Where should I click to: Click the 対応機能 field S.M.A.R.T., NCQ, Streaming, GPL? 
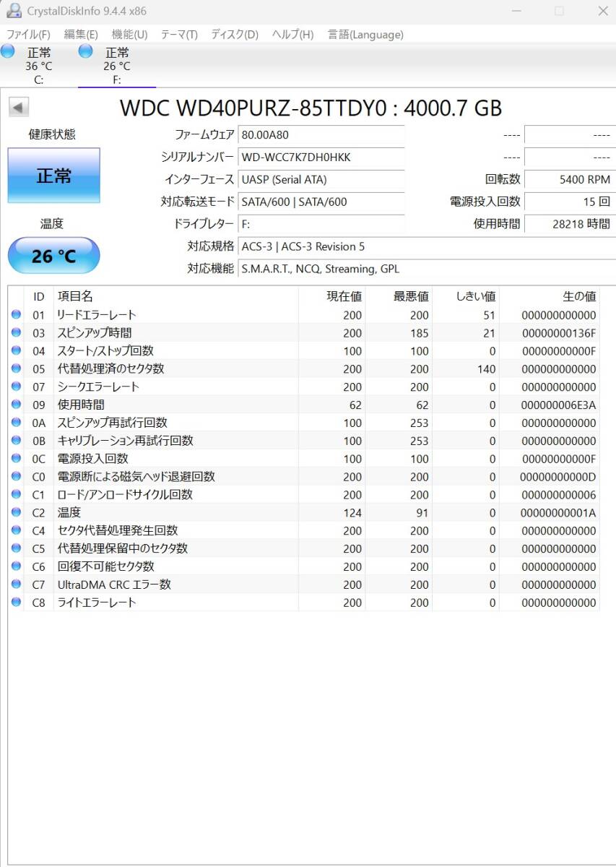click(x=427, y=269)
